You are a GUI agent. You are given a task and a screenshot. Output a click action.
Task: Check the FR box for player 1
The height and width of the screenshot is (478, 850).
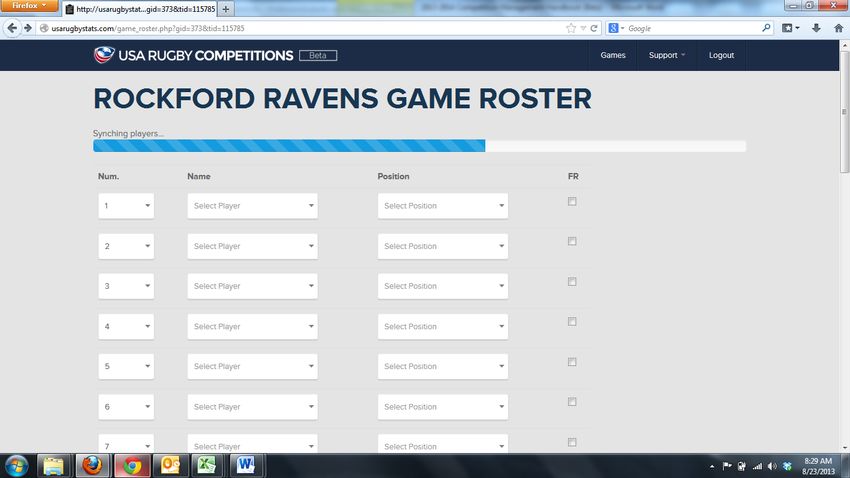point(572,202)
